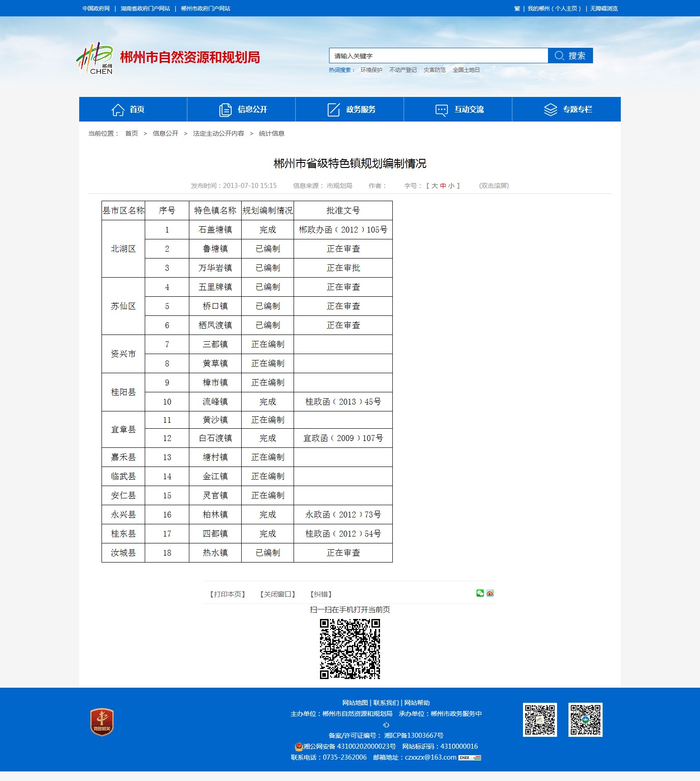Click the 互动交流 chat bubble icon

[x=441, y=110]
